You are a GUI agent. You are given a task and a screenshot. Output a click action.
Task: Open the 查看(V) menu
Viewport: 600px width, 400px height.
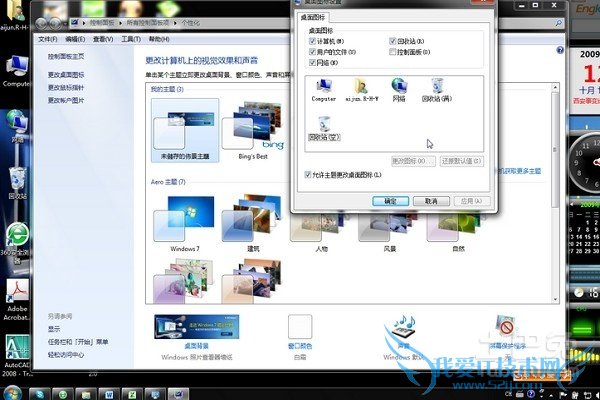pos(103,39)
